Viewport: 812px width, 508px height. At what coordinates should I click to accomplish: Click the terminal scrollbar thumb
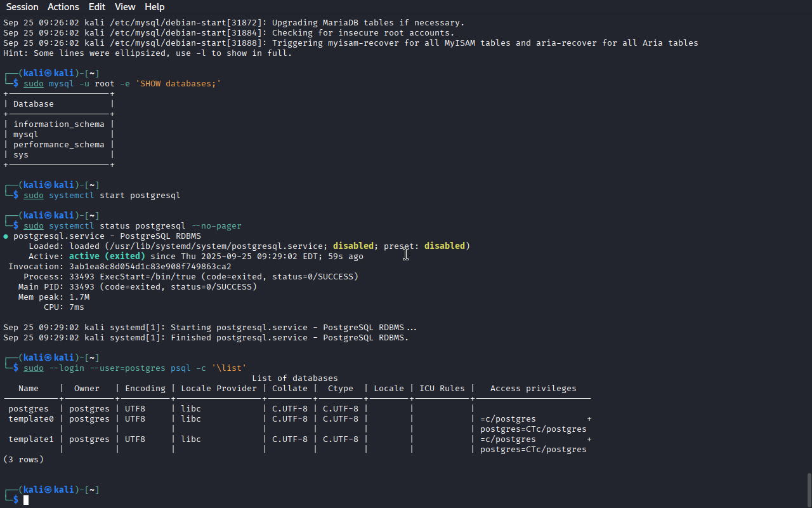pyautogui.click(x=808, y=489)
